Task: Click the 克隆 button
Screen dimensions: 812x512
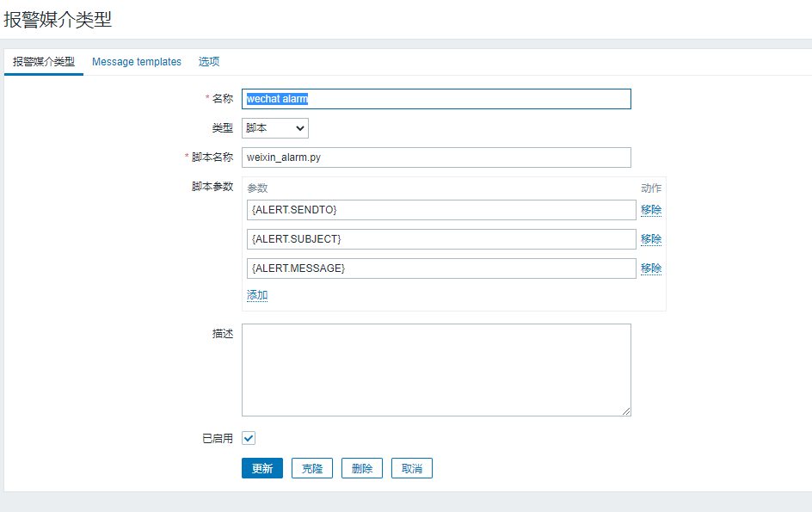Action: click(312, 468)
